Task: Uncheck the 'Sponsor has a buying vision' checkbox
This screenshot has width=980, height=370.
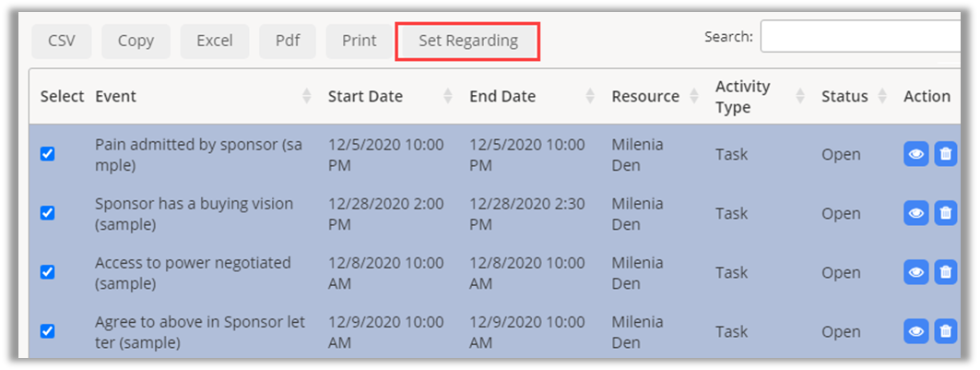Action: pos(48,213)
